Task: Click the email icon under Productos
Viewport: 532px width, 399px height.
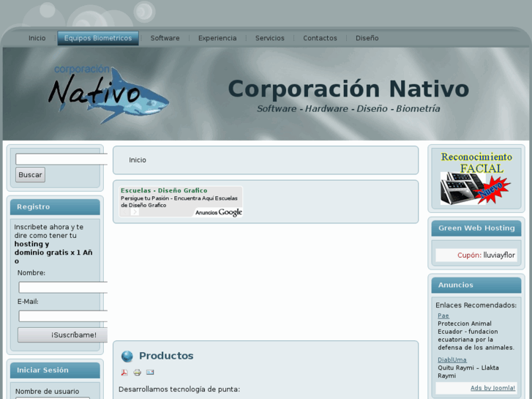Action: (x=150, y=373)
